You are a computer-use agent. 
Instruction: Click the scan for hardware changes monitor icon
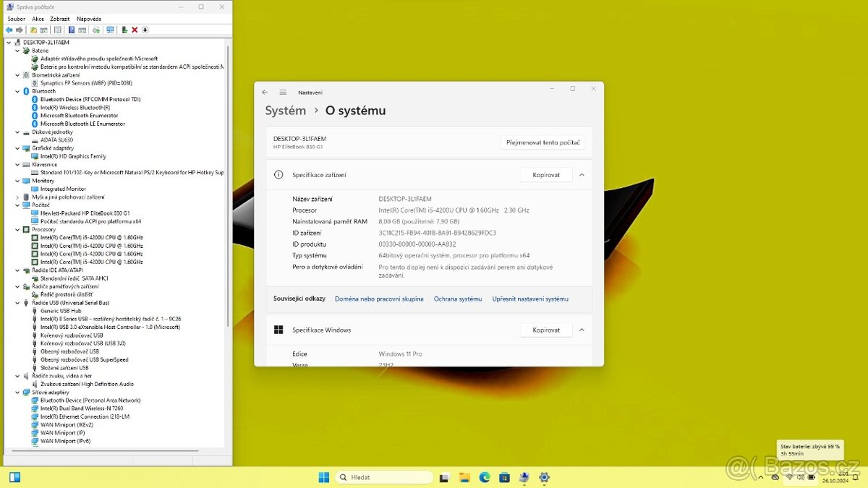tap(110, 30)
